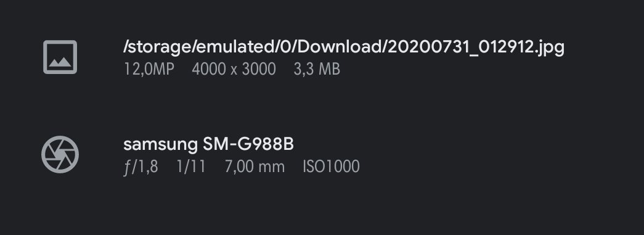Click the x between image dimensions
644x235 pixels.
[234, 71]
